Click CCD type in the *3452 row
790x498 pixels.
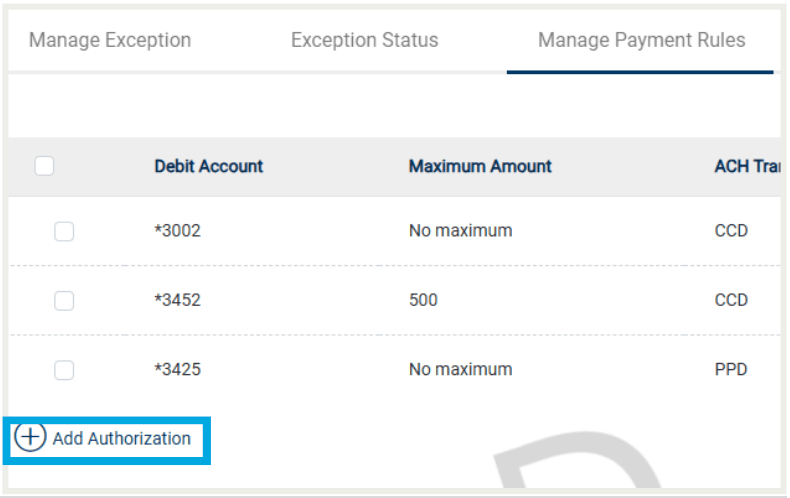(x=731, y=300)
